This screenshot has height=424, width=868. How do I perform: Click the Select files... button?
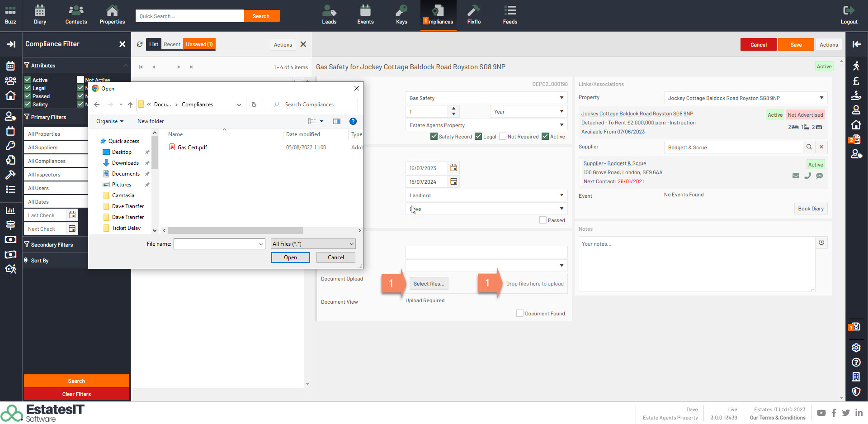click(429, 284)
